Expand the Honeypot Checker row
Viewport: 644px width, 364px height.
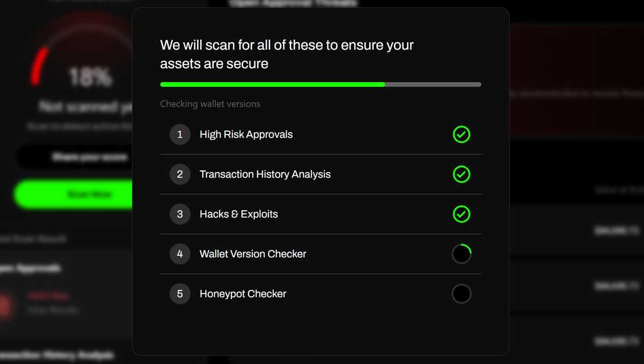tap(320, 293)
